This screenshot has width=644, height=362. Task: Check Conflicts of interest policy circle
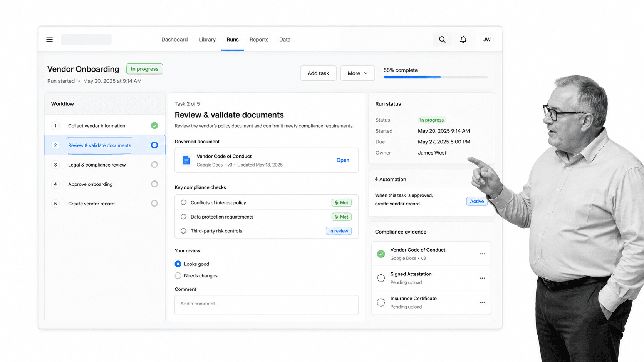pos(184,202)
